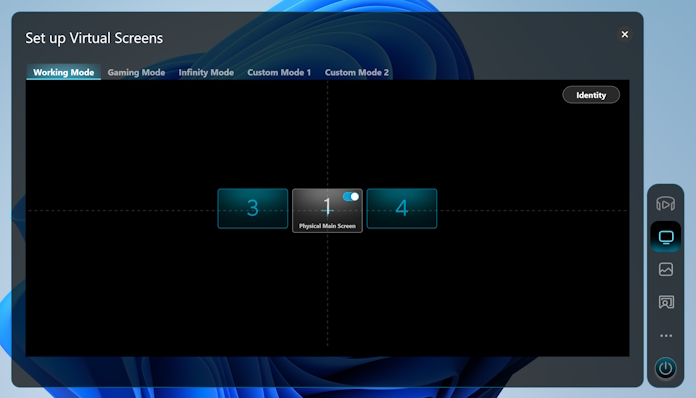Open the picture environment icon in sidebar
Image resolution: width=696 pixels, height=398 pixels.
tap(666, 269)
